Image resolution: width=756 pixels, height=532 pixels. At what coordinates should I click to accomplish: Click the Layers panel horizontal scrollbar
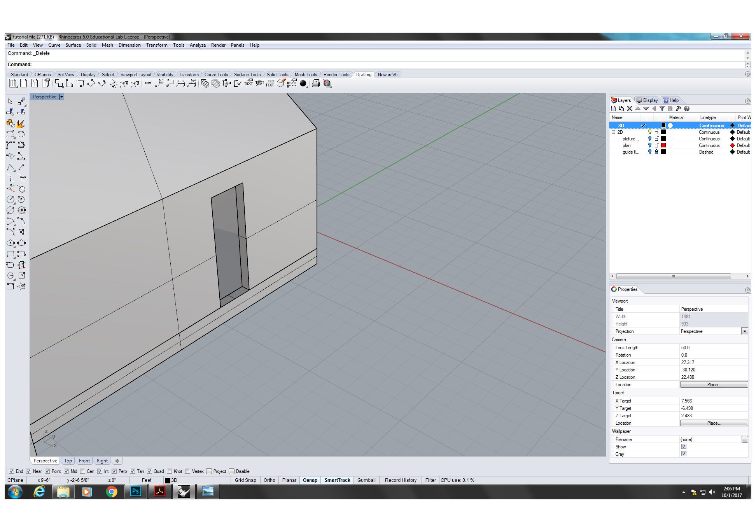[x=674, y=276]
